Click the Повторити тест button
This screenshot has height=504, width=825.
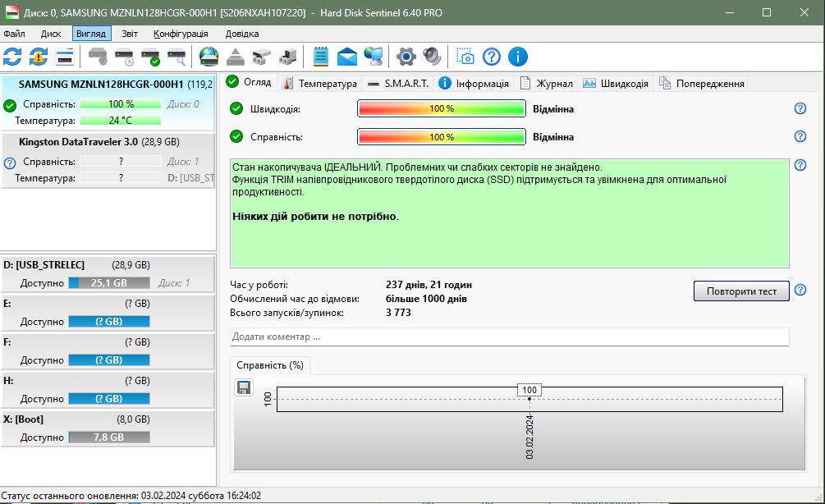pos(741,291)
